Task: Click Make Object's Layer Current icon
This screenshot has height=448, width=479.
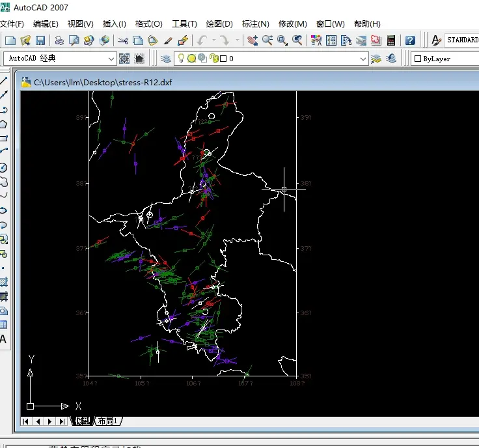Action: coord(376,59)
